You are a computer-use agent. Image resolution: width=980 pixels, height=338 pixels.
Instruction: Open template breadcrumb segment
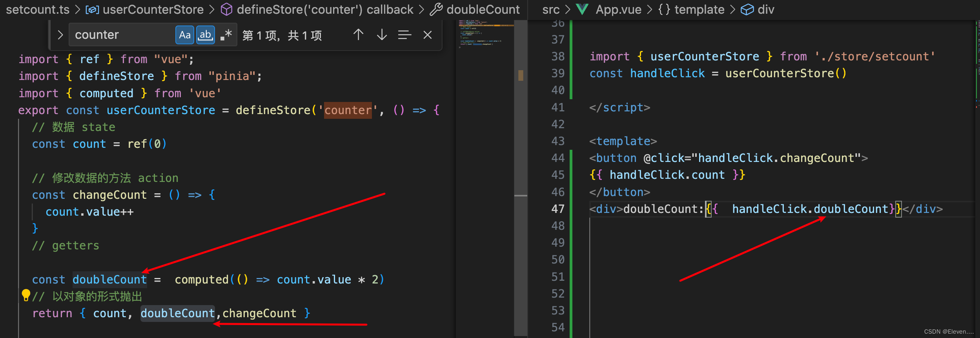(x=699, y=9)
